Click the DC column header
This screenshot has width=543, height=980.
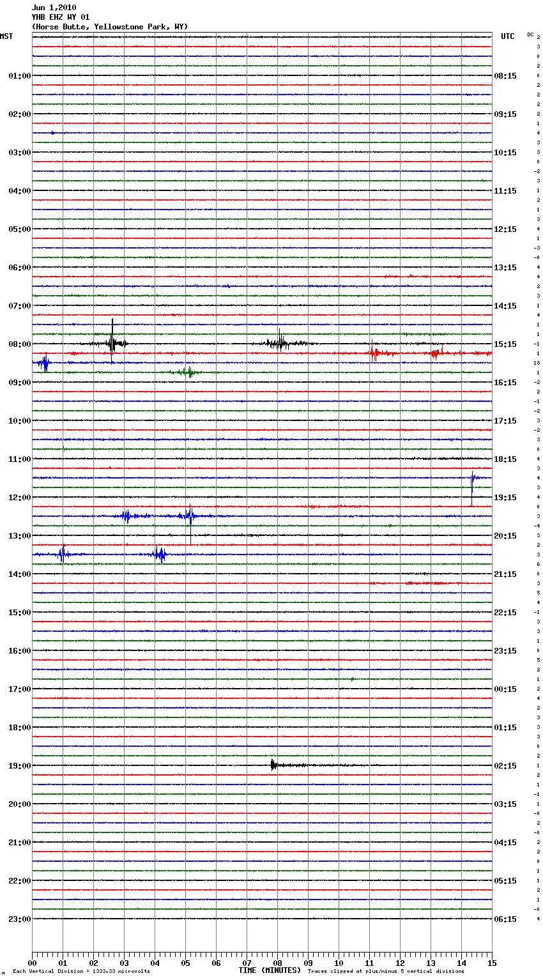tap(530, 34)
